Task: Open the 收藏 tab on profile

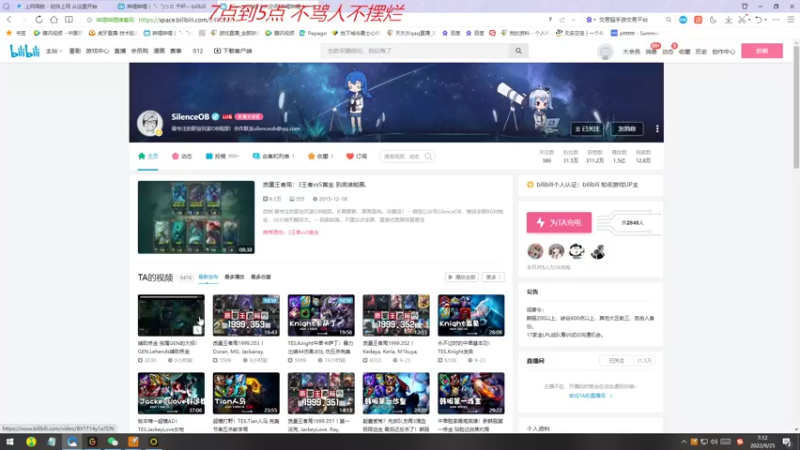Action: click(x=320, y=156)
